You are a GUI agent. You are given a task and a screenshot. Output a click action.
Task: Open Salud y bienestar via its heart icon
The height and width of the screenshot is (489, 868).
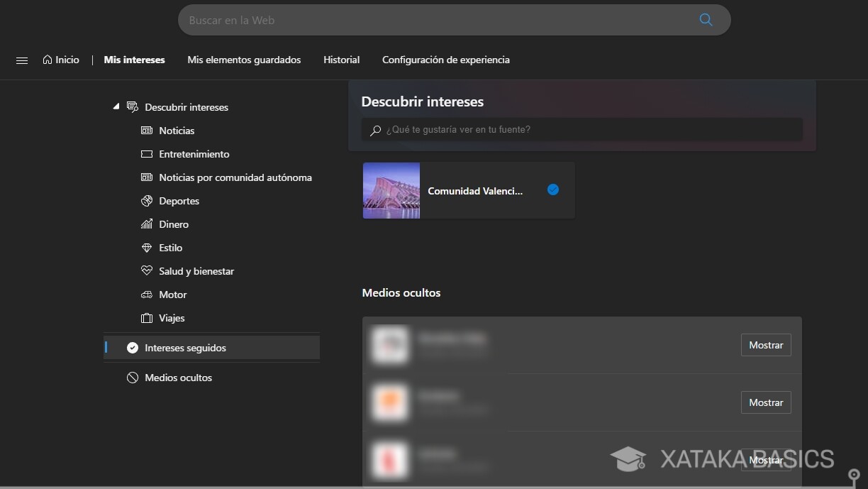click(x=146, y=270)
